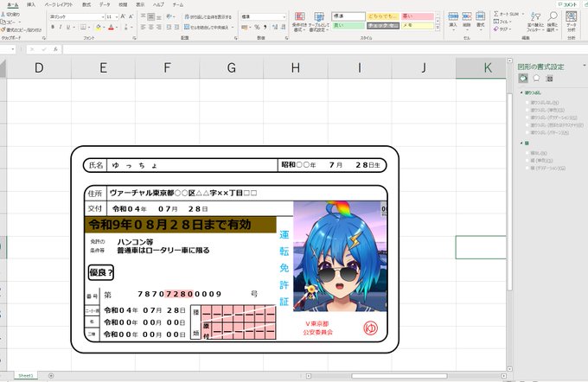
Task: Select bottom vertical alignment icon
Action: [x=159, y=17]
